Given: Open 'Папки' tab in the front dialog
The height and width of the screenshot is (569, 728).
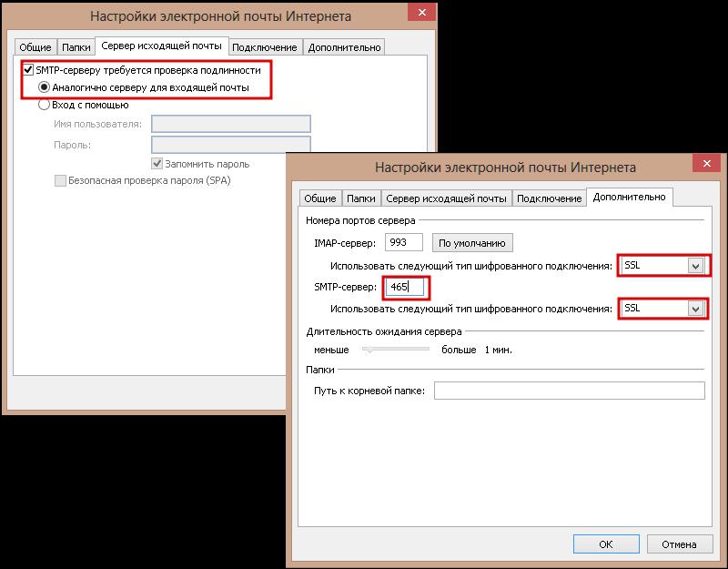Looking at the screenshot, I should point(360,198).
